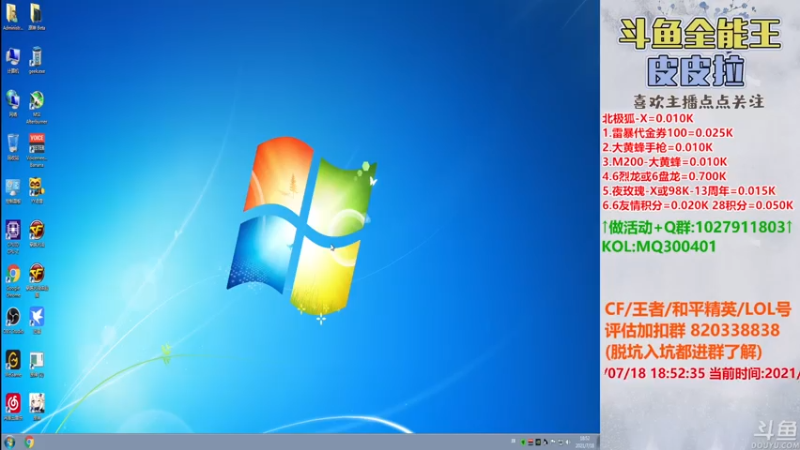Select the CPUID CPU-Z shortcut
This screenshot has height=450, width=800.
pos(12,237)
